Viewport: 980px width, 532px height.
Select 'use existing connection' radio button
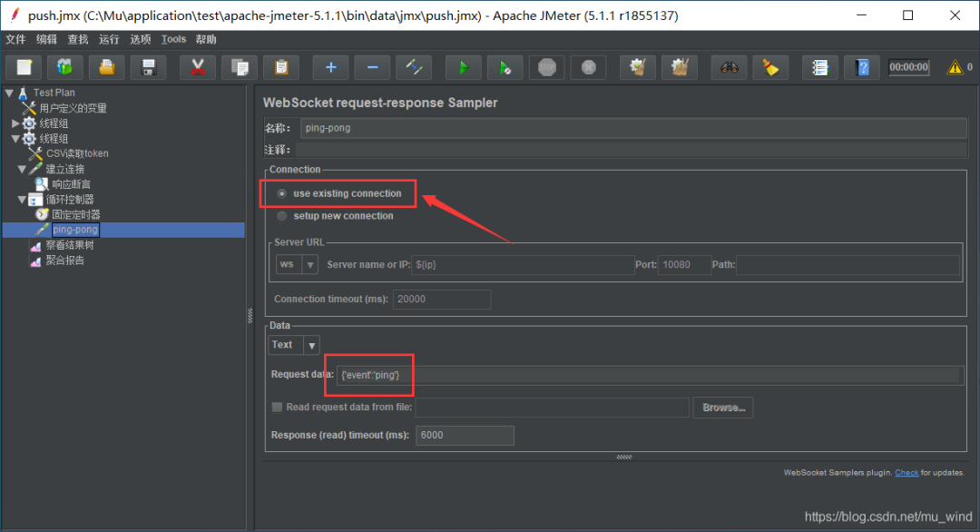click(x=282, y=193)
